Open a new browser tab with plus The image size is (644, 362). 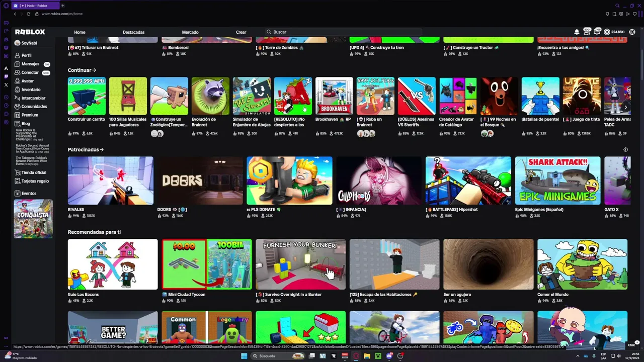[62, 6]
